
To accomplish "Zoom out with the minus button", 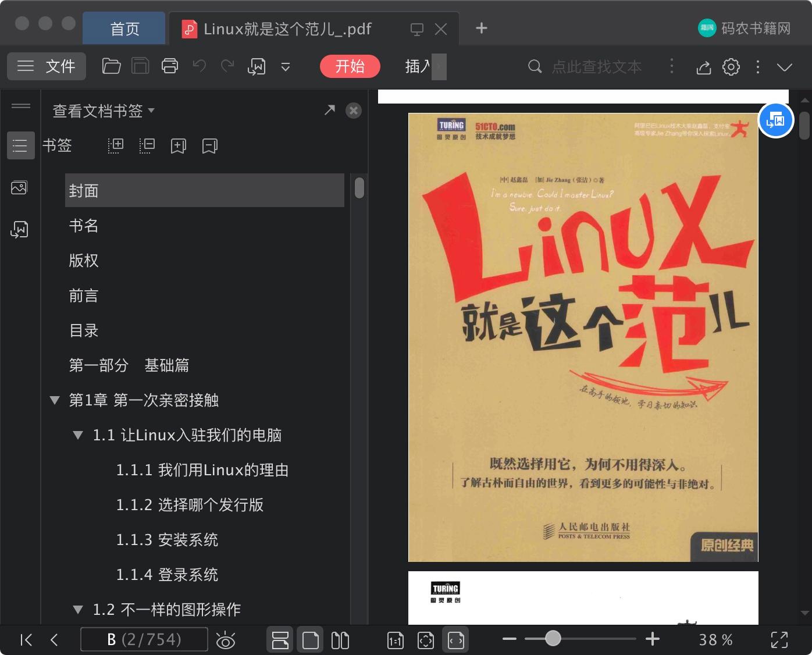I will point(510,639).
